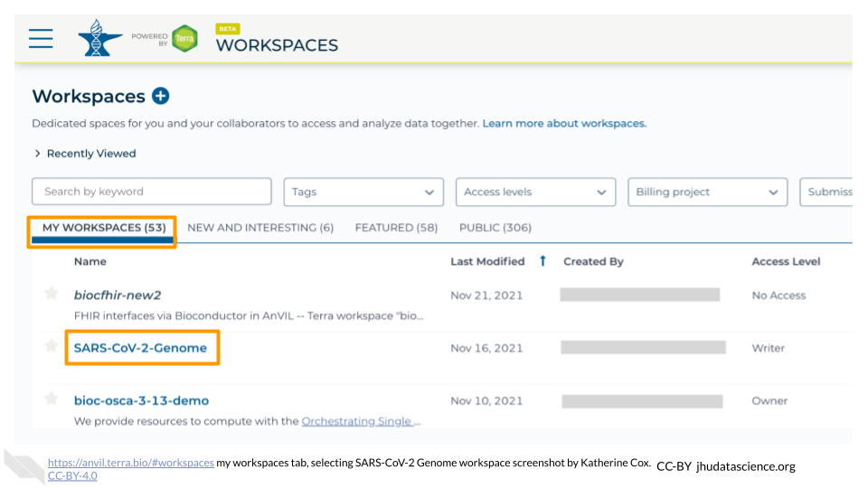Expand the Recently Viewed section
Screen dimensions: 868x488
click(x=85, y=154)
